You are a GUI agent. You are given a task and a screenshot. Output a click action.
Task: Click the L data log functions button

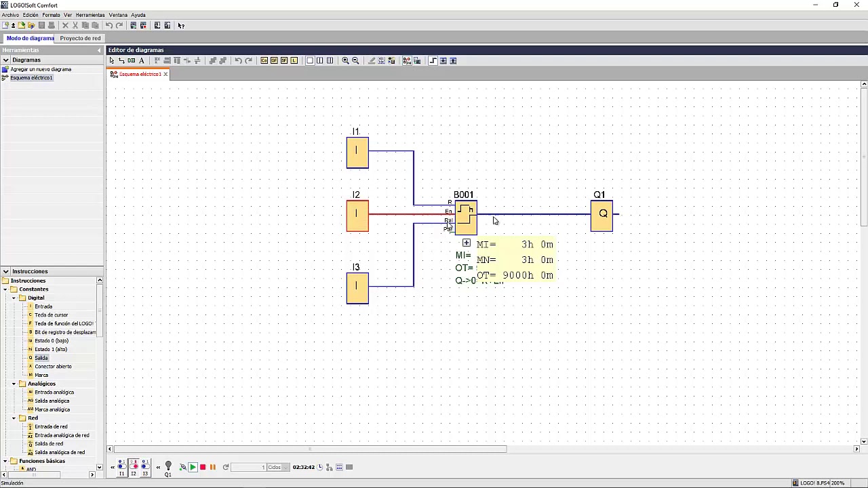[294, 60]
